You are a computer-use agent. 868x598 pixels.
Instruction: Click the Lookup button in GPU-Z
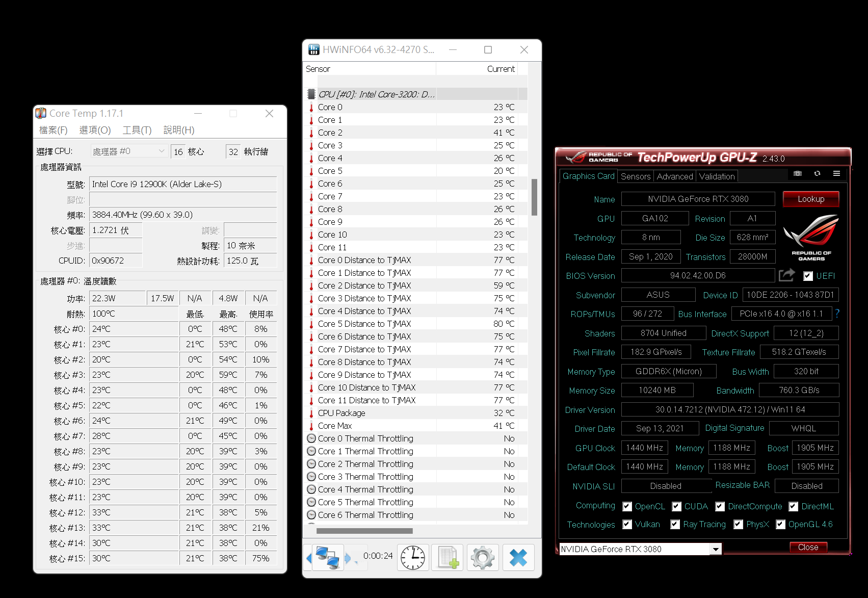click(811, 199)
